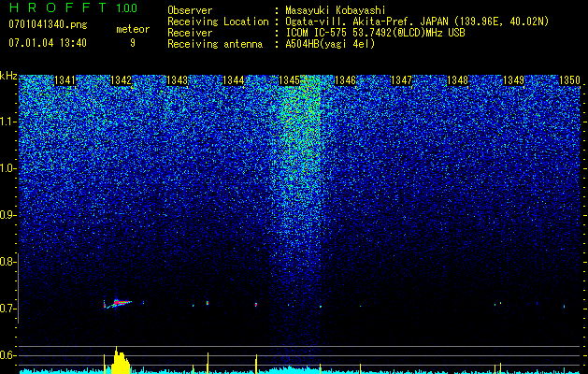588x374 pixels.
Task: Click the 1344 time marker
Action: pyautogui.click(x=234, y=80)
